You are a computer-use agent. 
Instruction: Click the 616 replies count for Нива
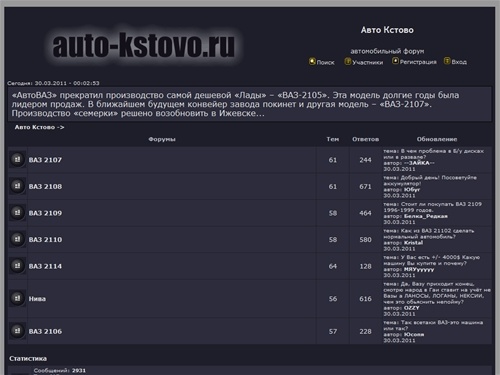366,299
